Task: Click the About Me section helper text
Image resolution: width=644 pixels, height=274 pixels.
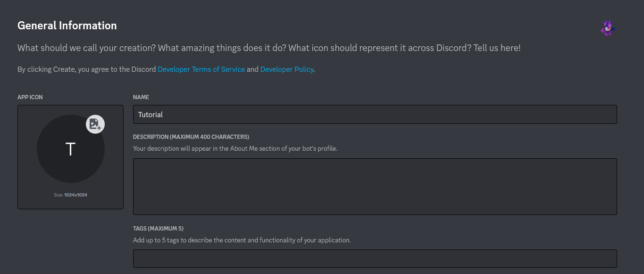Action: 235,148
